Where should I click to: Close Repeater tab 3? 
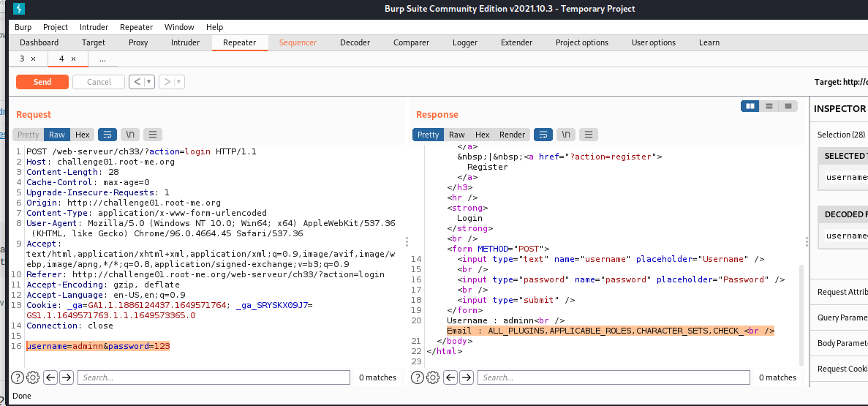tap(33, 59)
